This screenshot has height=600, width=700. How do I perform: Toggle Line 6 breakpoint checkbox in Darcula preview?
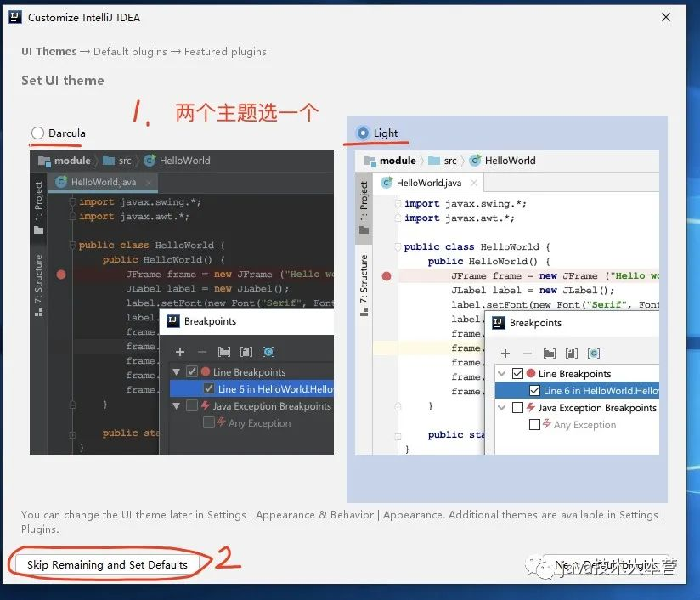click(209, 388)
